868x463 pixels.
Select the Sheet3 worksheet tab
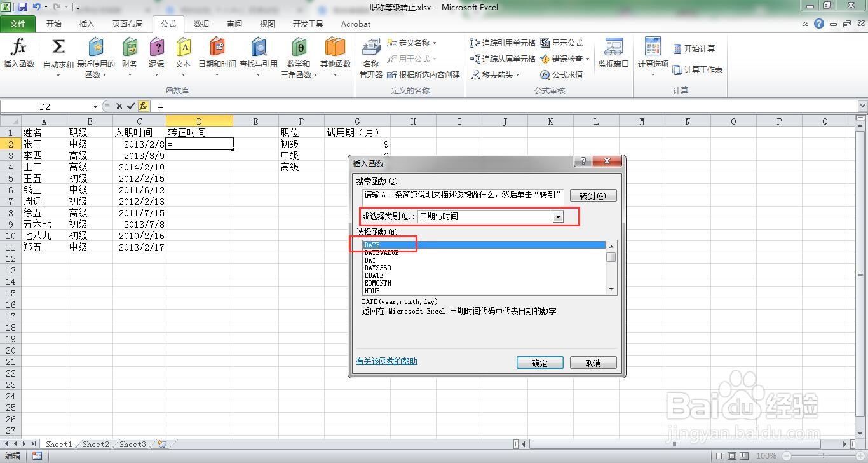[132, 444]
